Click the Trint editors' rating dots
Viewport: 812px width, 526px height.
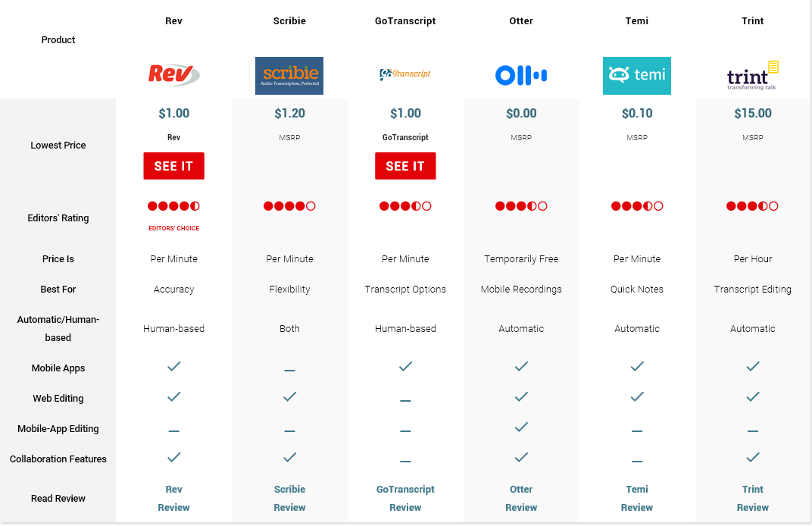[752, 206]
